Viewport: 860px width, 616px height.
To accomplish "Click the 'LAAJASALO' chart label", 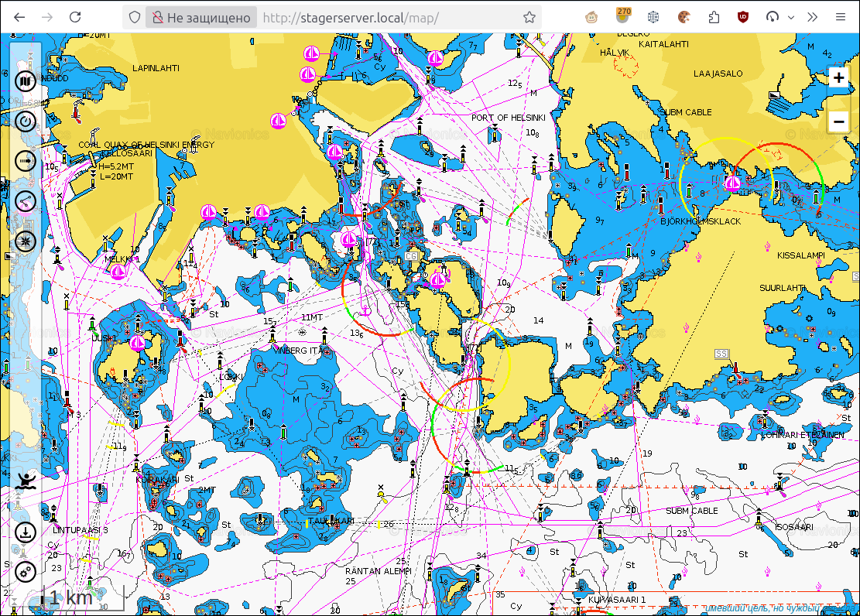I will [718, 74].
